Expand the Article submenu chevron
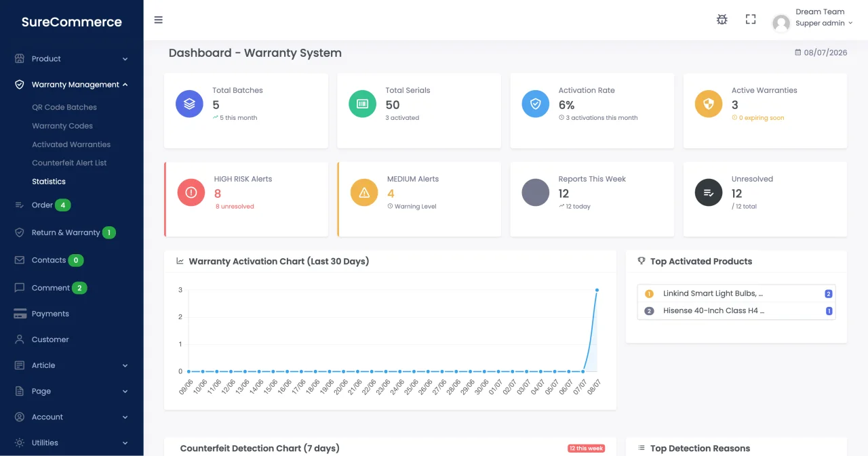 pyautogui.click(x=125, y=365)
